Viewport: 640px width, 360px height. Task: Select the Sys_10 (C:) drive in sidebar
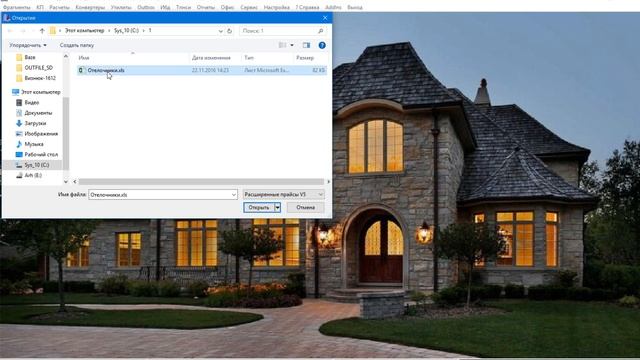36,165
